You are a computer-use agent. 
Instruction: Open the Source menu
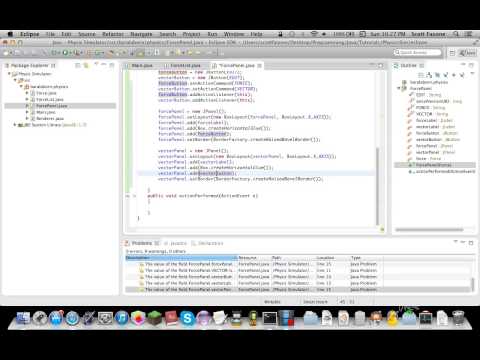(x=87, y=34)
